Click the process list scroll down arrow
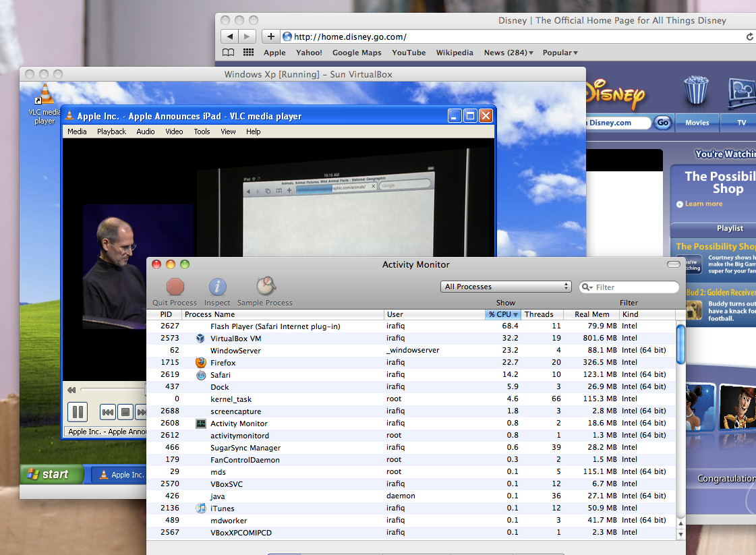Image resolution: width=756 pixels, height=555 pixels. [680, 534]
